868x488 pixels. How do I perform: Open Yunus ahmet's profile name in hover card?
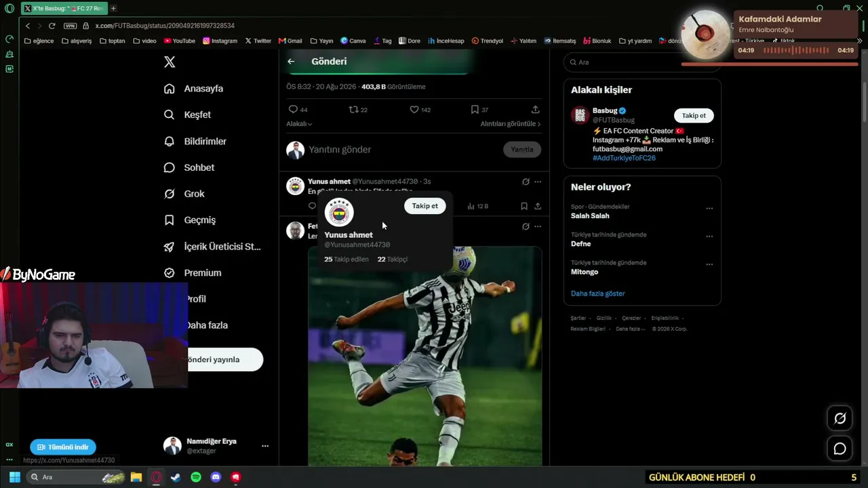point(349,235)
